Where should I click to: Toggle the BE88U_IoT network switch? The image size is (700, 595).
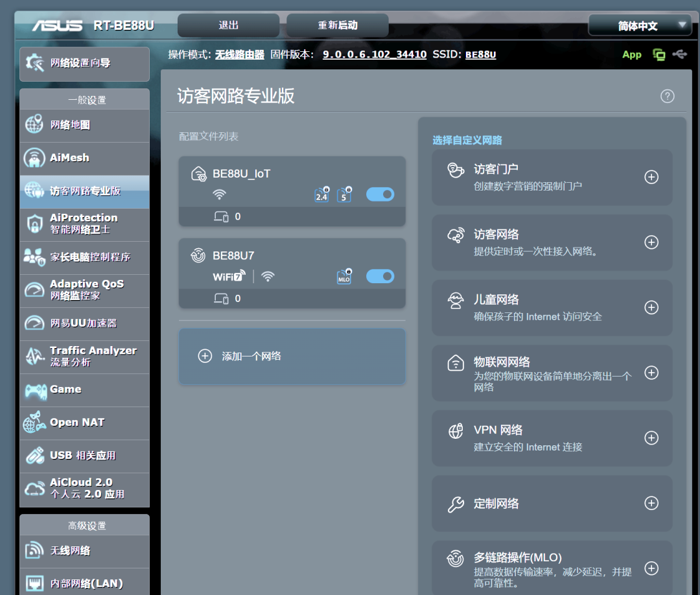(380, 194)
